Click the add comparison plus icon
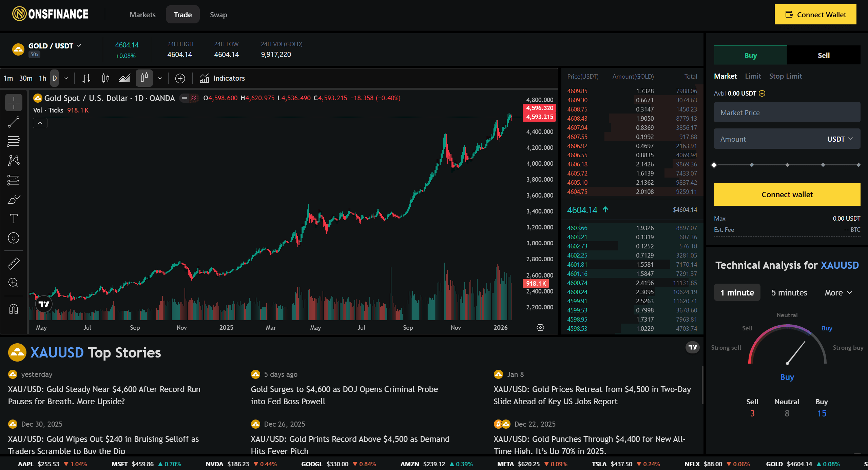The image size is (868, 470). [x=180, y=79]
